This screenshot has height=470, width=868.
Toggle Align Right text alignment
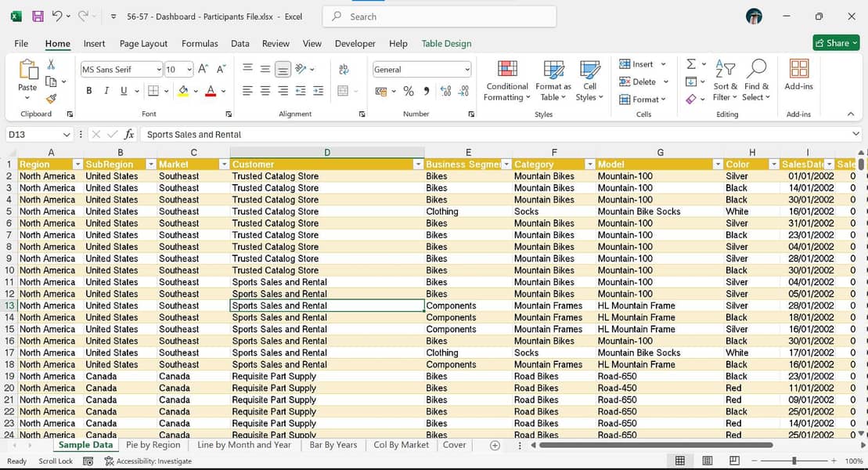pyautogui.click(x=283, y=91)
